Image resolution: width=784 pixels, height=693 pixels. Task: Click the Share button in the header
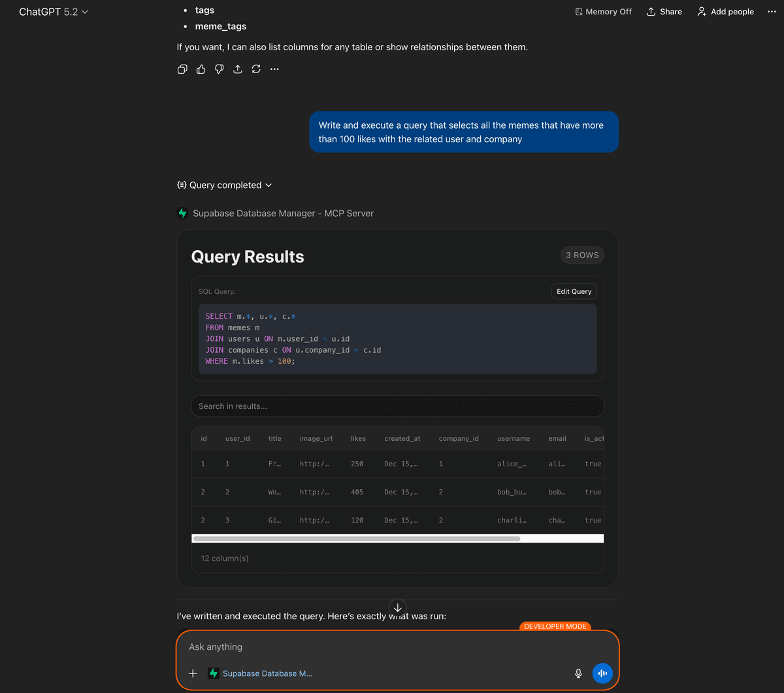pos(664,11)
